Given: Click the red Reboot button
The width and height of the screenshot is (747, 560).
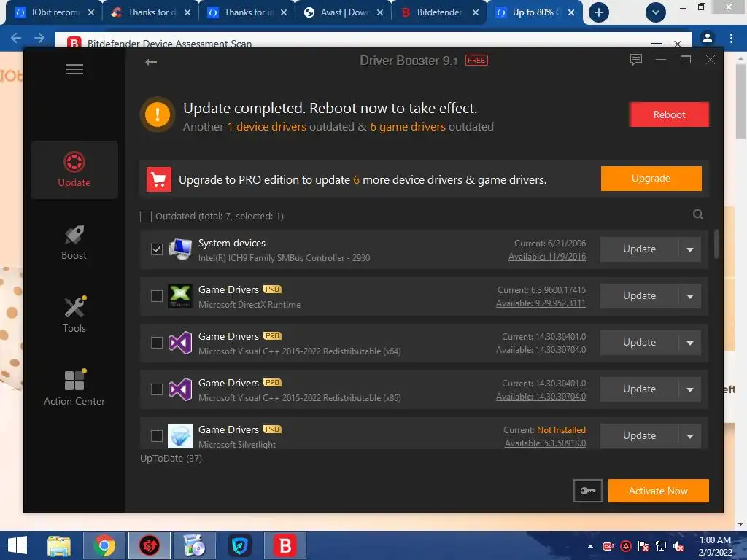Looking at the screenshot, I should [670, 114].
